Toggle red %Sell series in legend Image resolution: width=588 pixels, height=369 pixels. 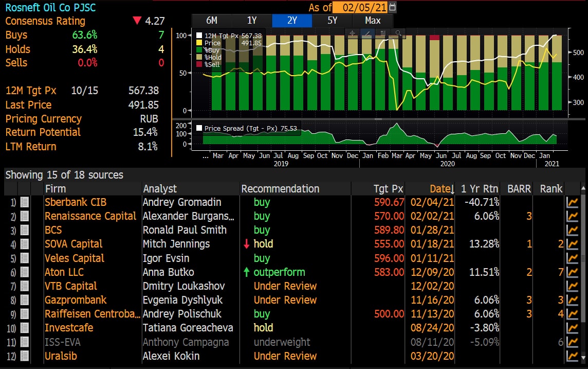(x=199, y=64)
